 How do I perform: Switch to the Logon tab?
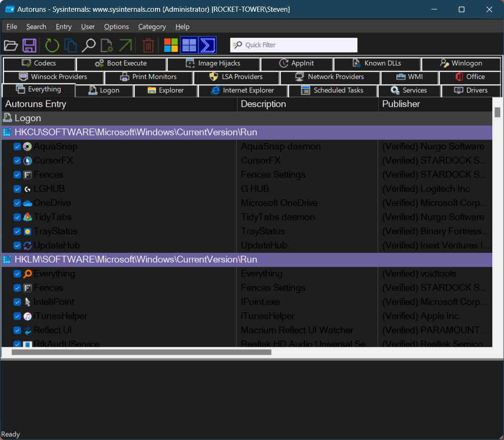(104, 90)
